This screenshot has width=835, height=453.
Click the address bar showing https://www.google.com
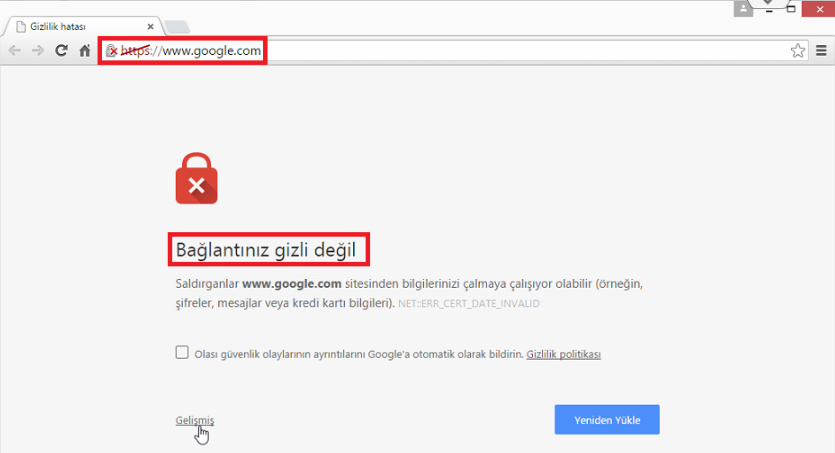[450, 50]
